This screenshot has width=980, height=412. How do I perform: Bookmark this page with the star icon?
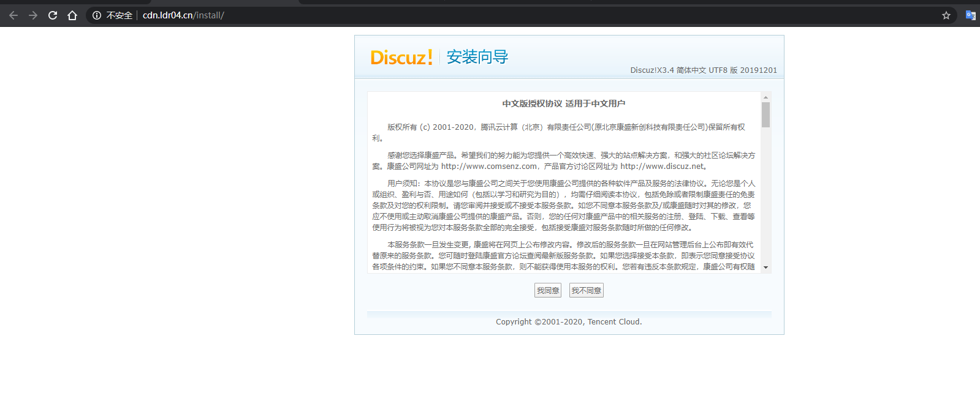(x=946, y=15)
